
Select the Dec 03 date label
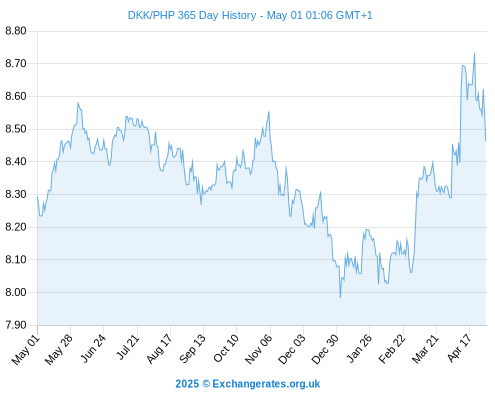292,349
